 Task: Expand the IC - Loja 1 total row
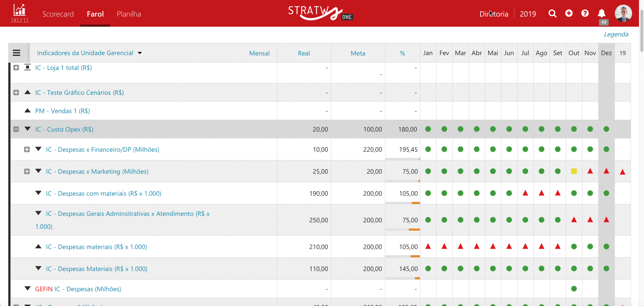(16, 68)
